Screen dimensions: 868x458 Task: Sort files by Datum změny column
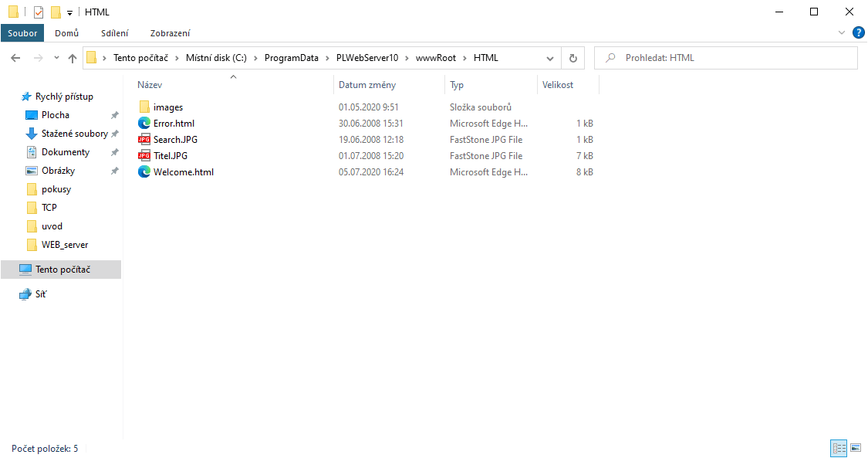pos(367,85)
